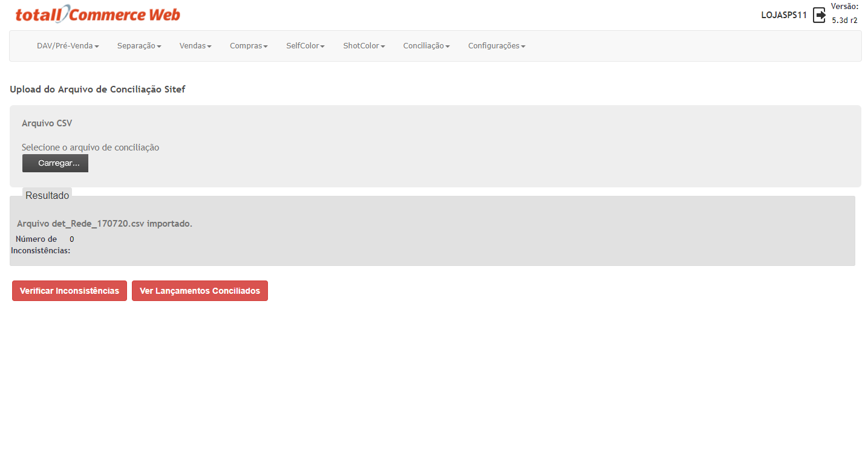This screenshot has width=868, height=460.
Task: Click the totall Commerce Web logo
Action: (97, 14)
